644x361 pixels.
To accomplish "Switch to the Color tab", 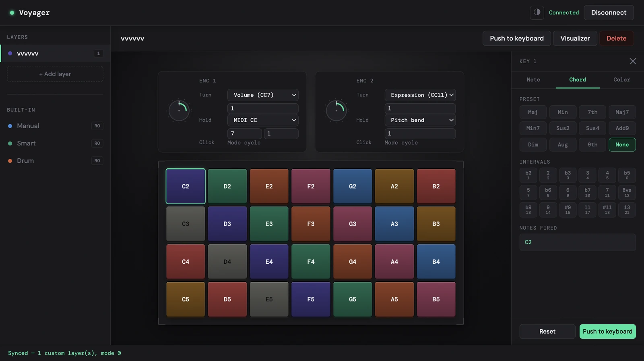I will [621, 80].
